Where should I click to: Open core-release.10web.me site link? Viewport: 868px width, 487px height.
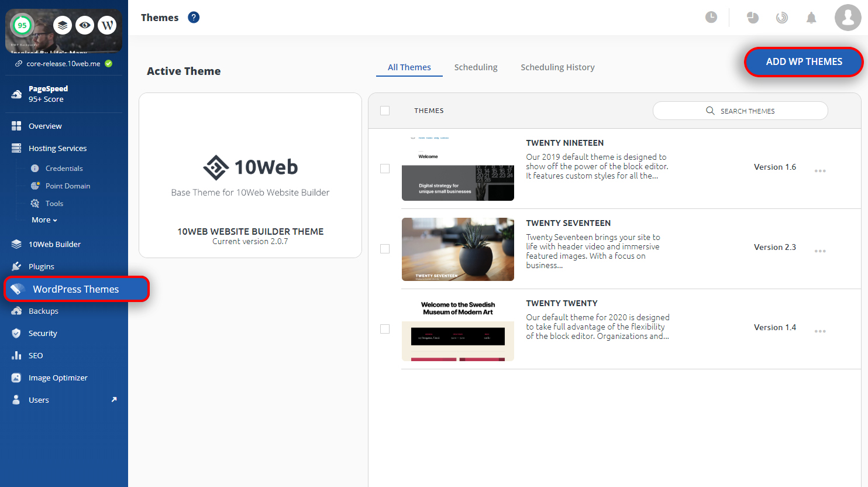tap(63, 64)
